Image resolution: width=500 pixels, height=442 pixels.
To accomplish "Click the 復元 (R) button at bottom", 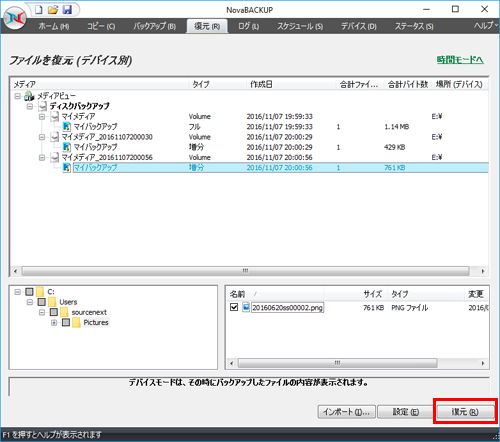I will [x=465, y=412].
